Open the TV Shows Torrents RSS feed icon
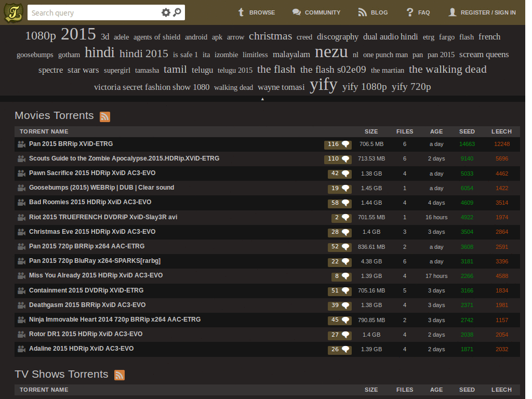Image resolution: width=532 pixels, height=399 pixels. [x=119, y=375]
